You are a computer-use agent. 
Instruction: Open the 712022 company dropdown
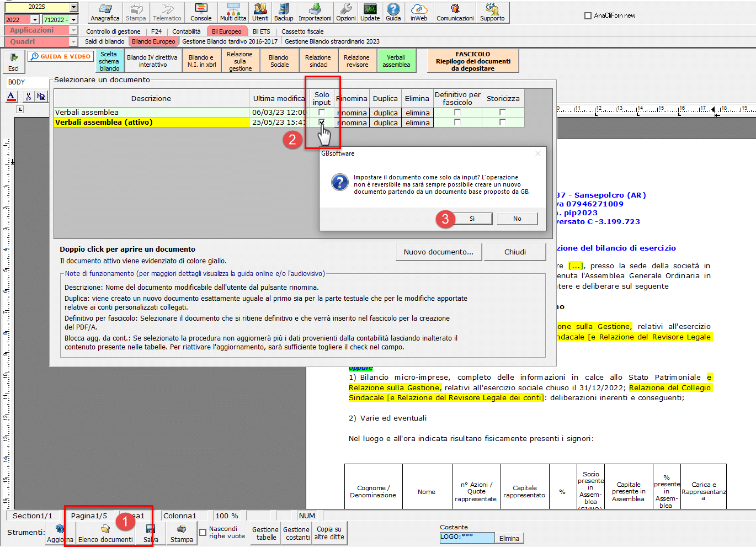click(73, 19)
